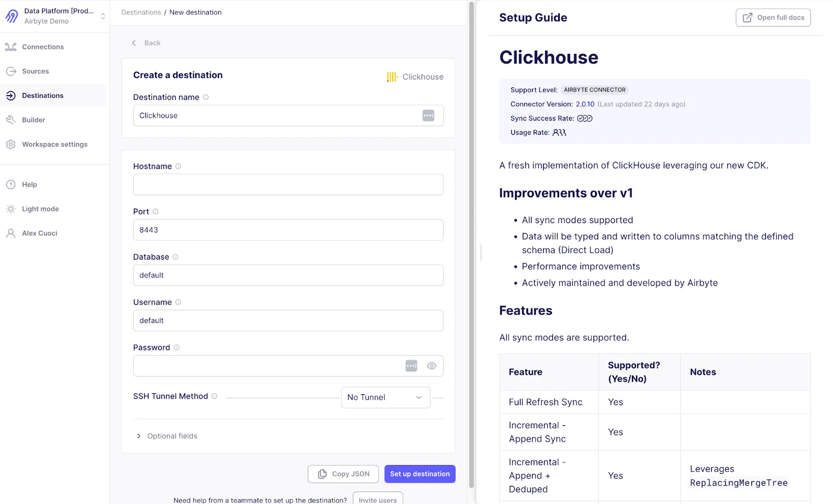Image resolution: width=833 pixels, height=504 pixels.
Task: Click the AIRBYTE CONNECTOR badge
Action: [595, 90]
